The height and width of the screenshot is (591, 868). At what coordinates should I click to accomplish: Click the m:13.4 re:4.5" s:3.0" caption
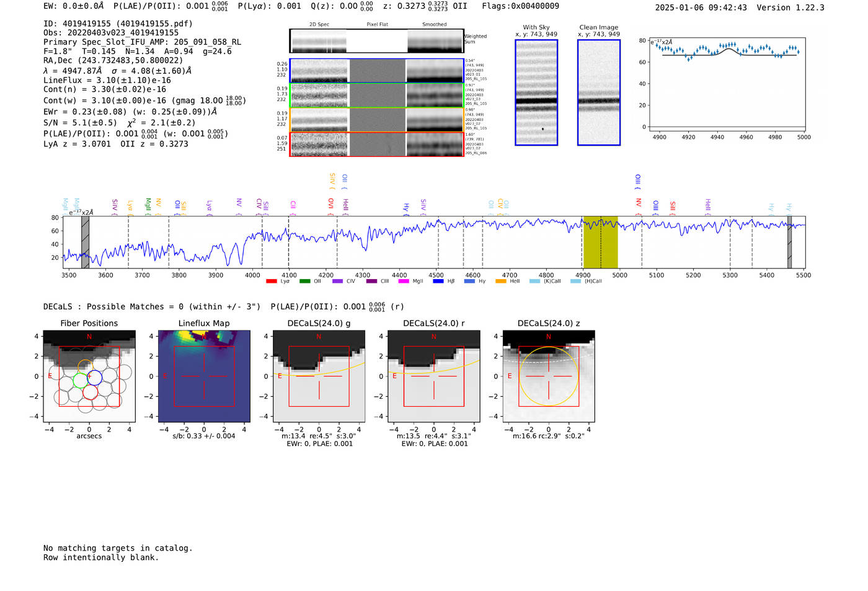click(x=319, y=436)
